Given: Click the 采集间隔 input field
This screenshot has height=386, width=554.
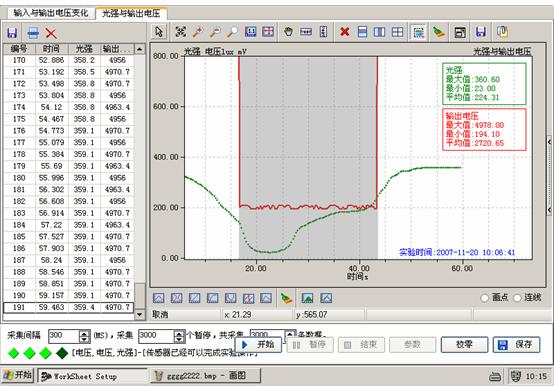Looking at the screenshot, I should pyautogui.click(x=64, y=336).
